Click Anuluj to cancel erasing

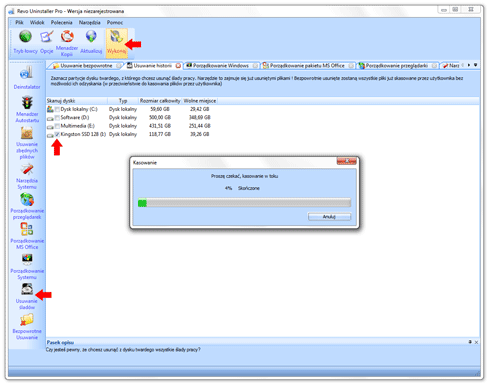click(x=329, y=217)
